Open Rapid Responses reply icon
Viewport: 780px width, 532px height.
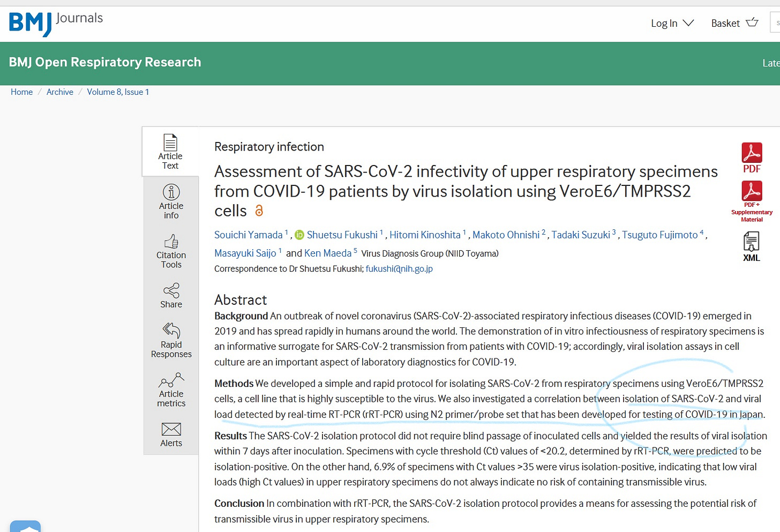click(x=171, y=330)
